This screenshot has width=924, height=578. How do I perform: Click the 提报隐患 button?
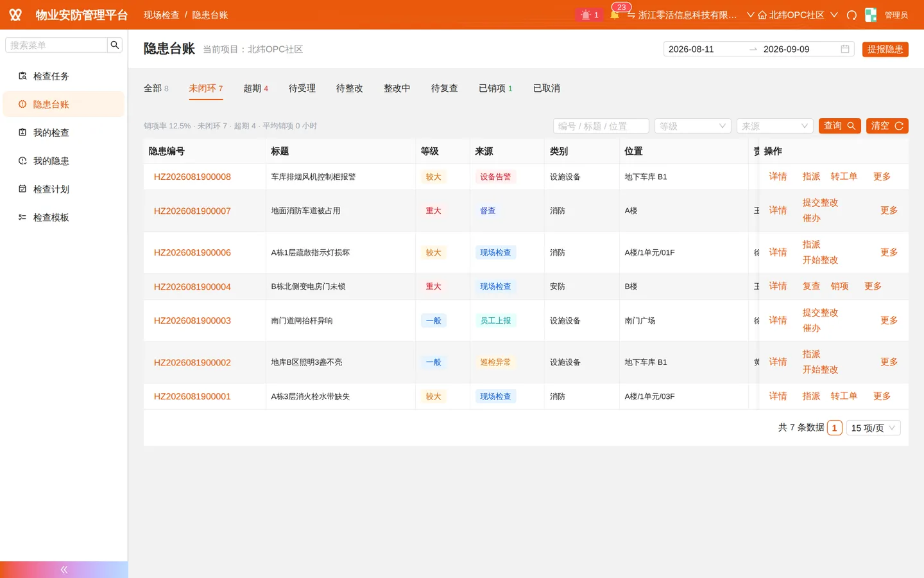click(x=886, y=49)
